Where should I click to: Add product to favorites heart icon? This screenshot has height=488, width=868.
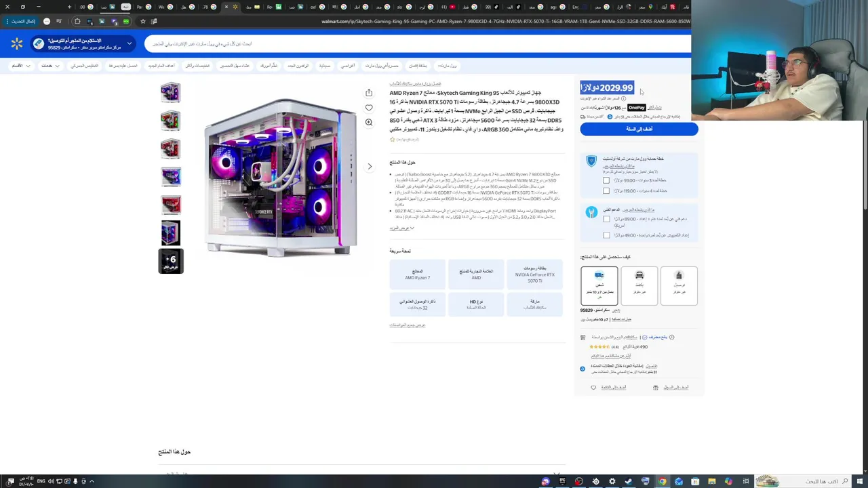[369, 108]
